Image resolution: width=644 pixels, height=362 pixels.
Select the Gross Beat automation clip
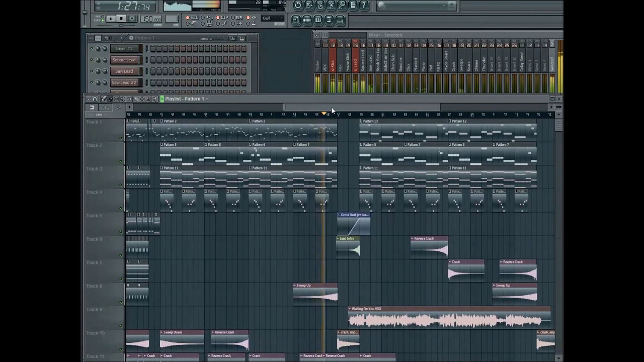coord(354,224)
